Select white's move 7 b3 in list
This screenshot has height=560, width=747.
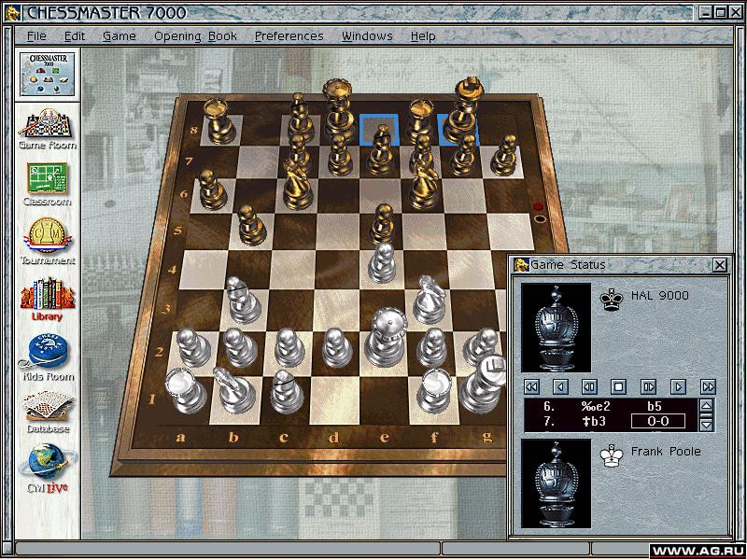click(594, 421)
